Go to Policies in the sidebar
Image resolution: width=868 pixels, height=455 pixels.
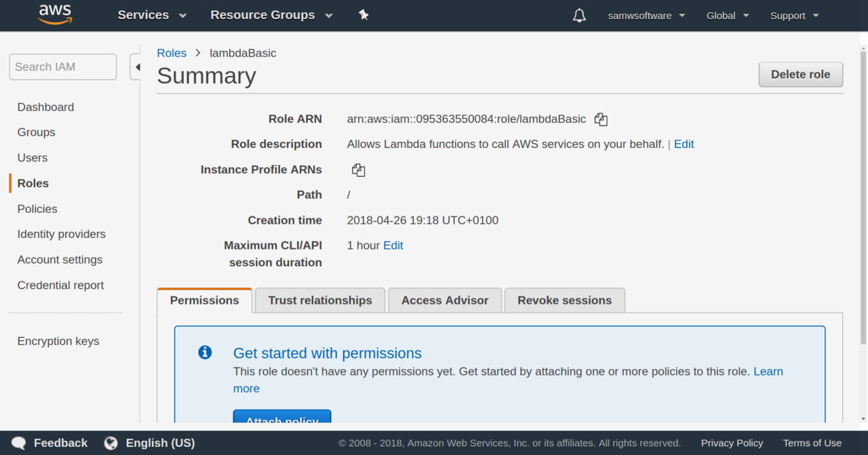pos(37,209)
